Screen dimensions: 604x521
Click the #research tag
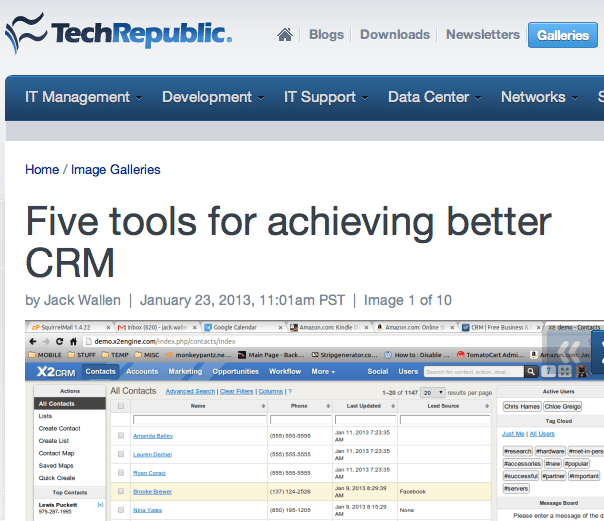pos(518,451)
